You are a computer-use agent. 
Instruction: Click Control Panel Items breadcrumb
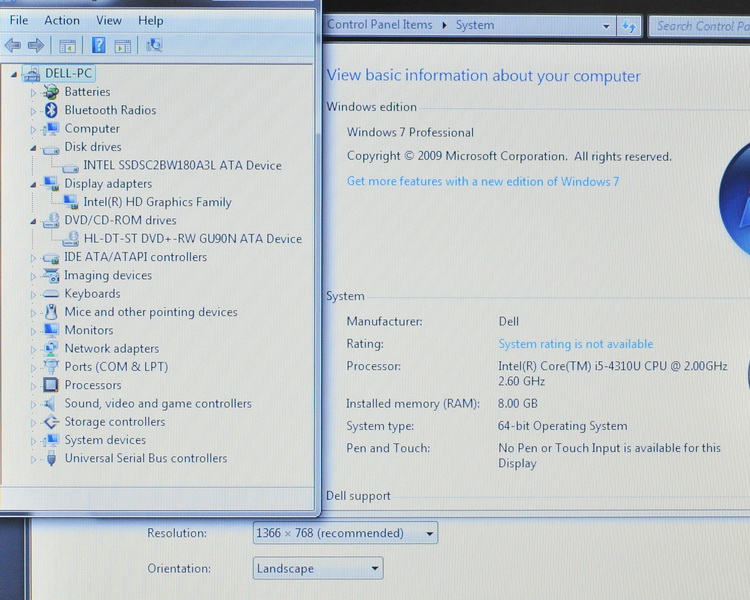pos(379,25)
